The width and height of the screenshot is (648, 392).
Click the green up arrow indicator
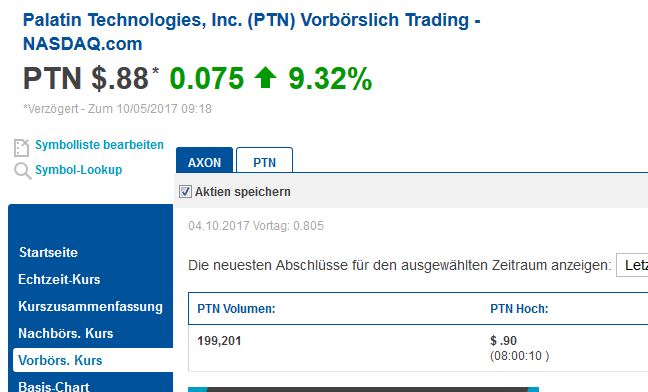pyautogui.click(x=265, y=78)
